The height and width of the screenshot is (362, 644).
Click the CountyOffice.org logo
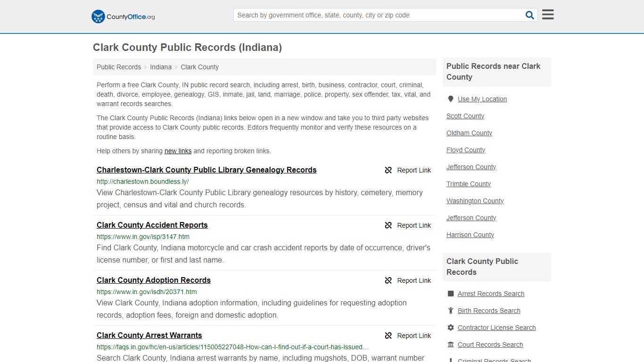pos(123,16)
